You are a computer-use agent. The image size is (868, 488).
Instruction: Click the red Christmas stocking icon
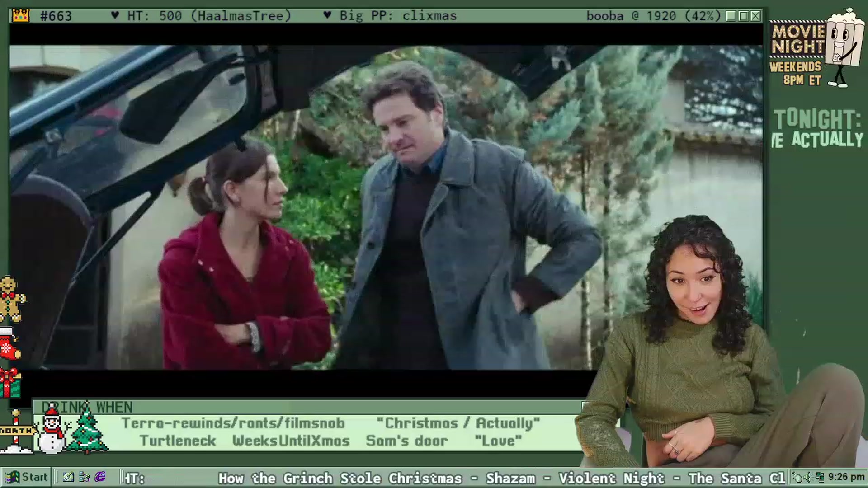(x=9, y=344)
